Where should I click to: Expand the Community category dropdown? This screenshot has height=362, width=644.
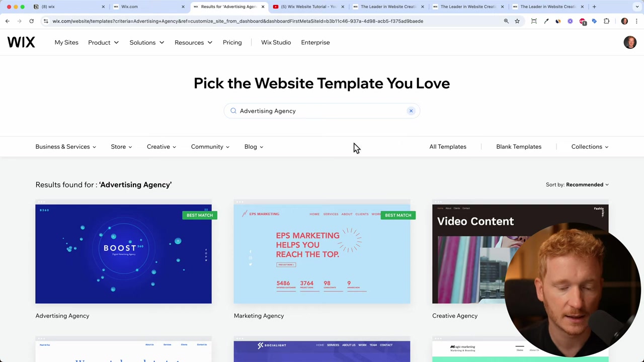(210, 147)
